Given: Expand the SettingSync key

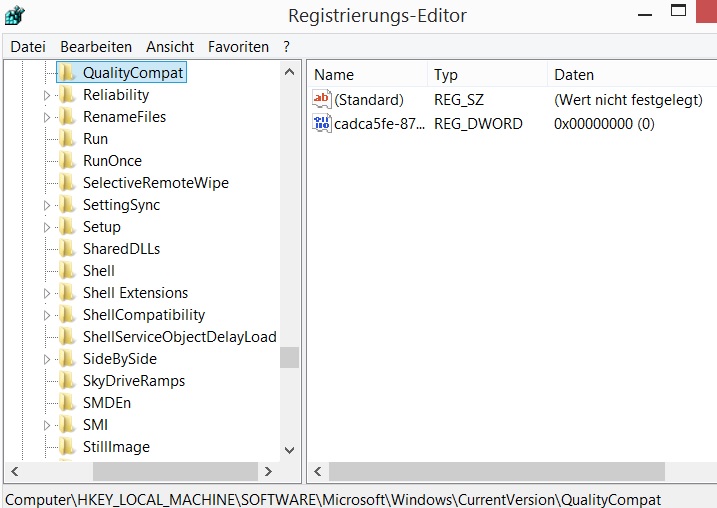Looking at the screenshot, I should (x=47, y=205).
